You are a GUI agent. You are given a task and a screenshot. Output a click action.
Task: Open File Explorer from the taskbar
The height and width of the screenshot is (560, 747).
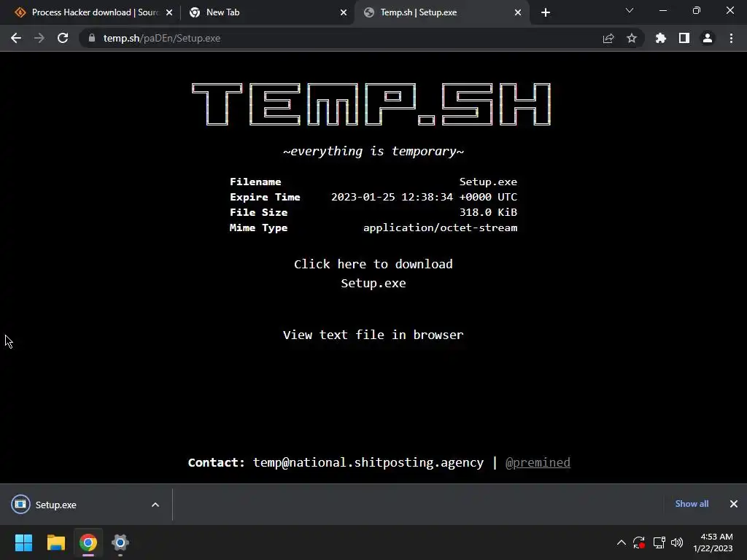55,542
